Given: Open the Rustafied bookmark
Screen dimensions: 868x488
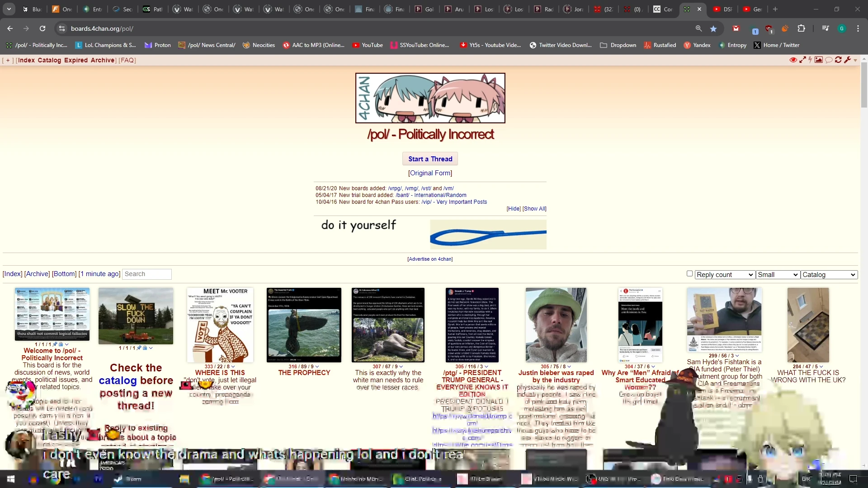Looking at the screenshot, I should click(660, 45).
